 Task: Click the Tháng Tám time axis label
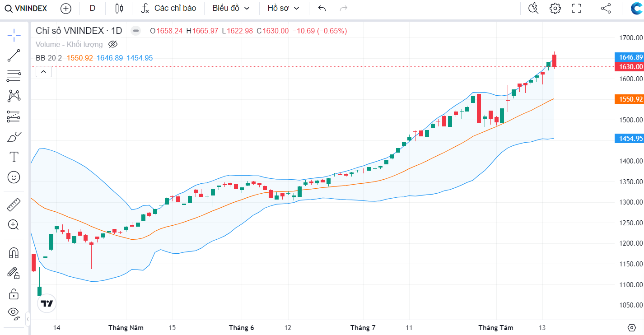[496, 328]
